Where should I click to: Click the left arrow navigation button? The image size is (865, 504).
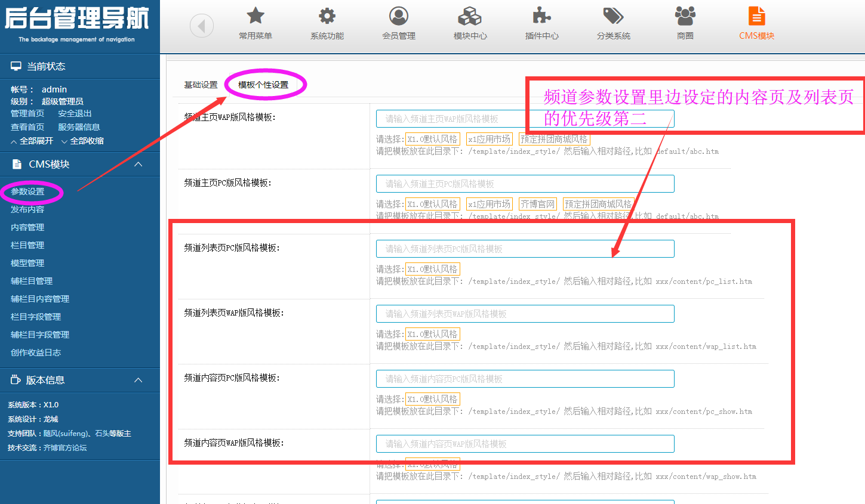[x=202, y=26]
